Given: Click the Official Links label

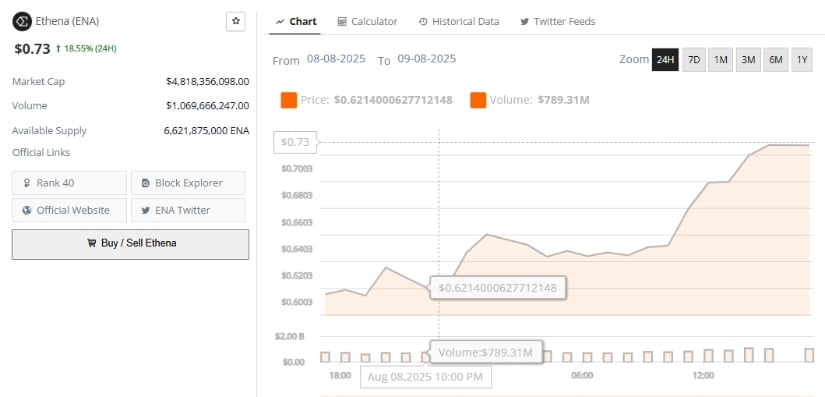Looking at the screenshot, I should point(41,152).
